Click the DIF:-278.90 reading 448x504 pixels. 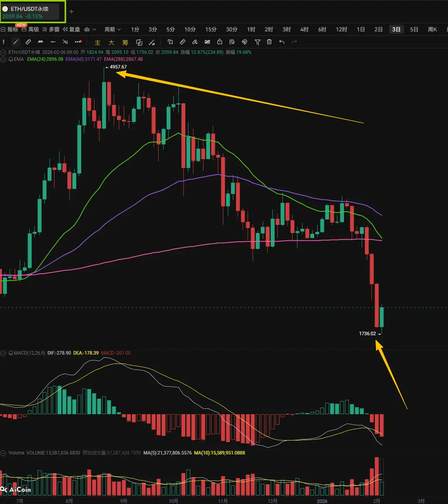point(59,353)
